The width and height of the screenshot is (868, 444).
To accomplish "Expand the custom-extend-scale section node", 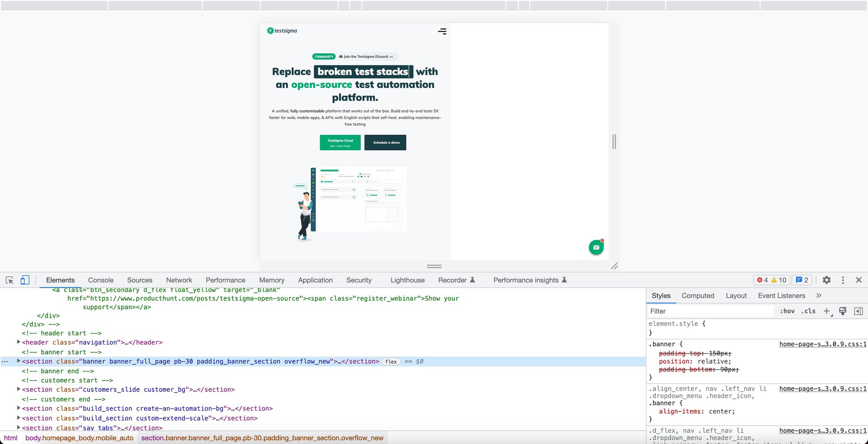I will click(x=19, y=417).
